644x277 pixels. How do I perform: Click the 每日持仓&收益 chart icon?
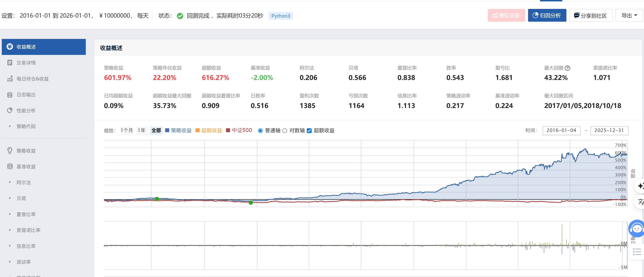pos(10,79)
